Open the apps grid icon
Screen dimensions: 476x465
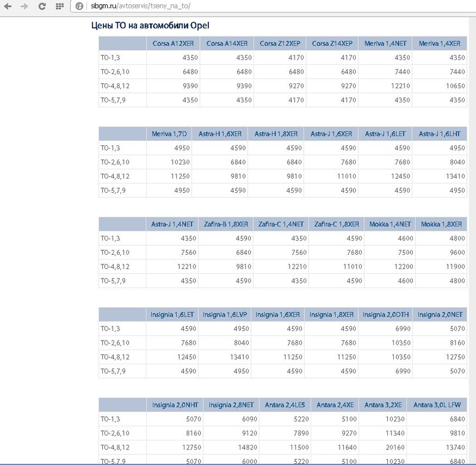pyautogui.click(x=60, y=6)
